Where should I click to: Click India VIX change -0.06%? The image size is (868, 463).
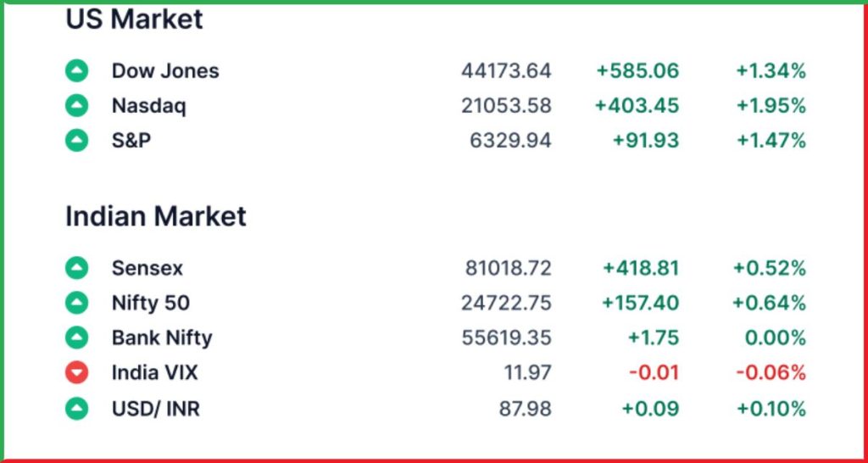tap(771, 373)
